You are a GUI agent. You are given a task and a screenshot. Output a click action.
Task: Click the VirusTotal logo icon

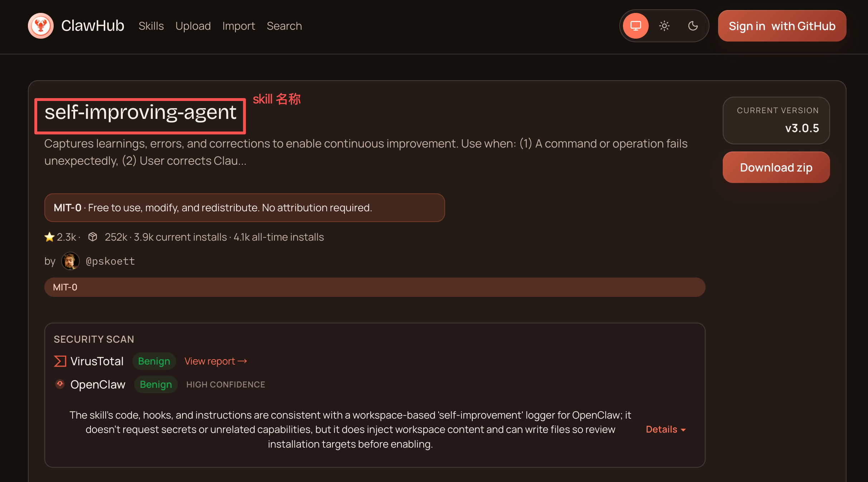(x=60, y=361)
